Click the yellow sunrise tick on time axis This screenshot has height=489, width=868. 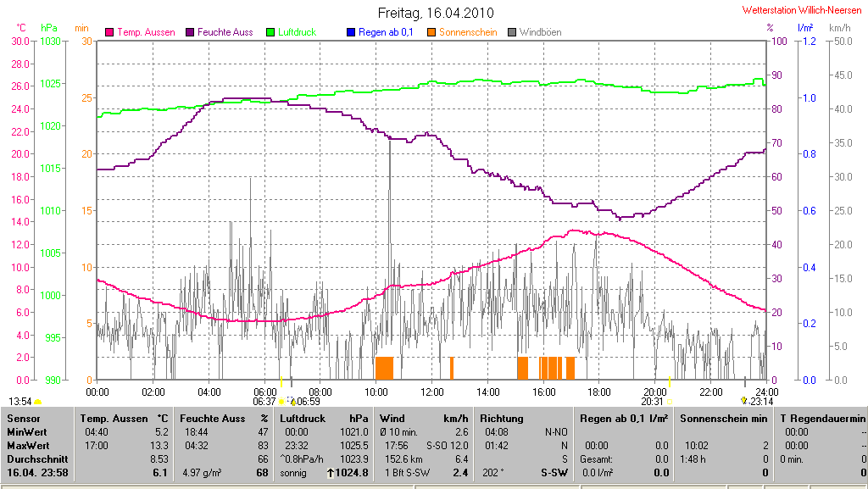(x=281, y=381)
